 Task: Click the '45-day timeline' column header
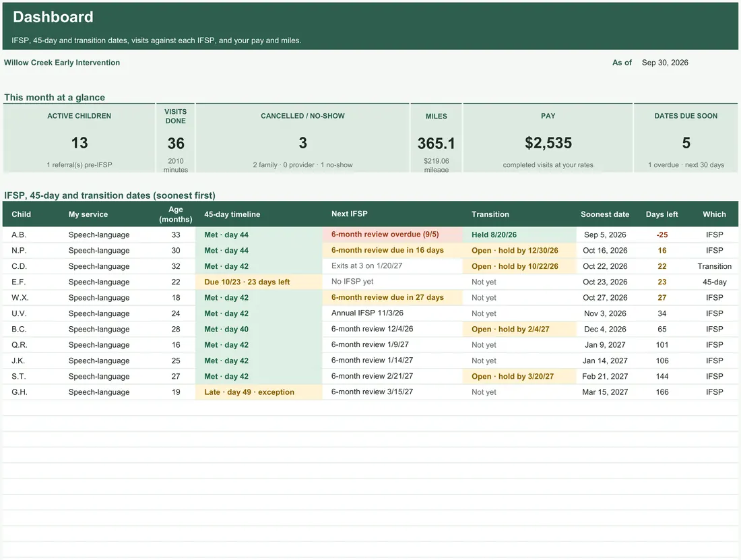click(x=232, y=214)
